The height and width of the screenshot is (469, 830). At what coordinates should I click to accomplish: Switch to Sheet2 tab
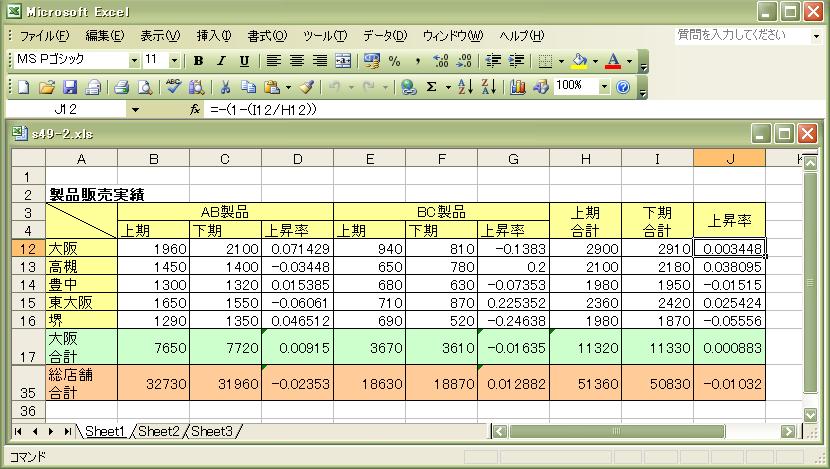click(159, 431)
